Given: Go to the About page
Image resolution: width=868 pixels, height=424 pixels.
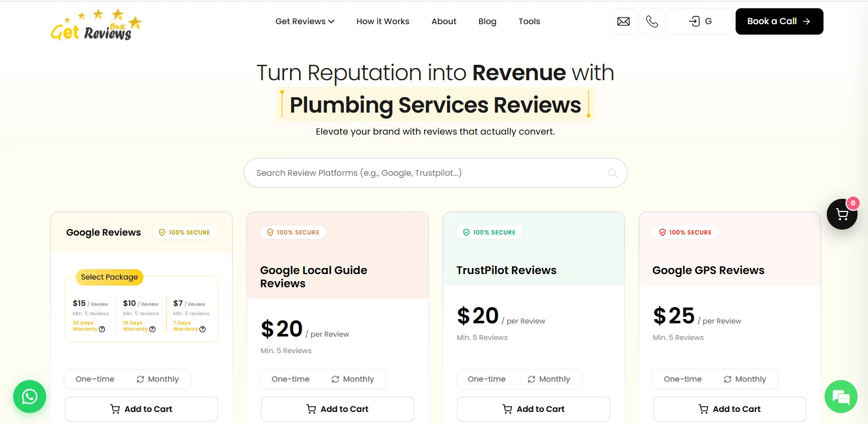Looking at the screenshot, I should (x=444, y=21).
